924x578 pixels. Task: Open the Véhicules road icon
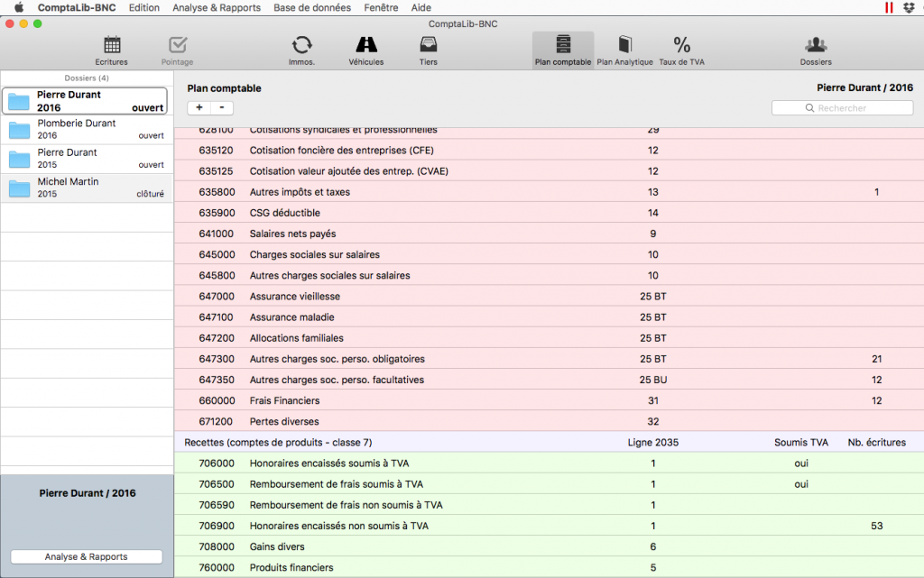[366, 45]
